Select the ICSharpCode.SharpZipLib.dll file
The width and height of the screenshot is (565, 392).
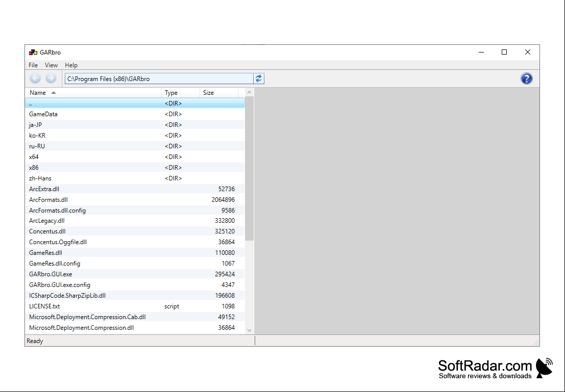pos(135,296)
